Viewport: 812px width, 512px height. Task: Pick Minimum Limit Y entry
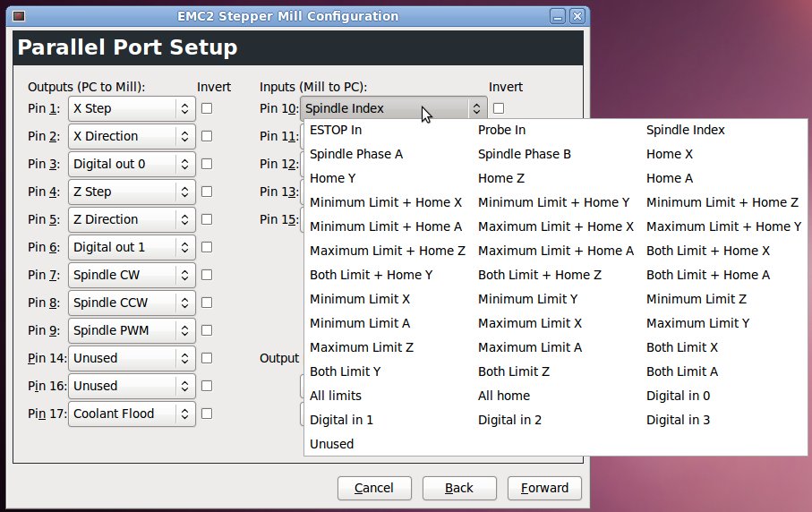tap(527, 299)
